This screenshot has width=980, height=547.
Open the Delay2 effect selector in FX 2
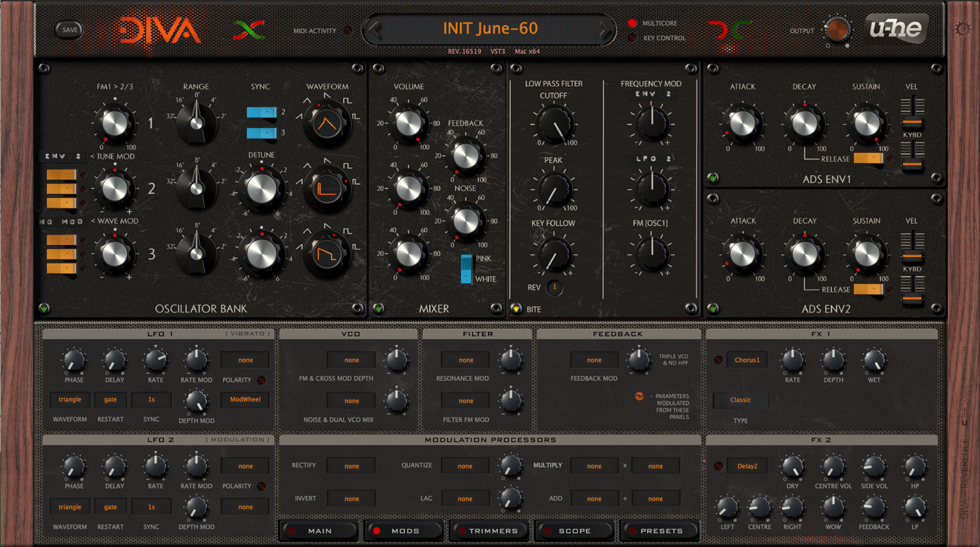click(747, 466)
